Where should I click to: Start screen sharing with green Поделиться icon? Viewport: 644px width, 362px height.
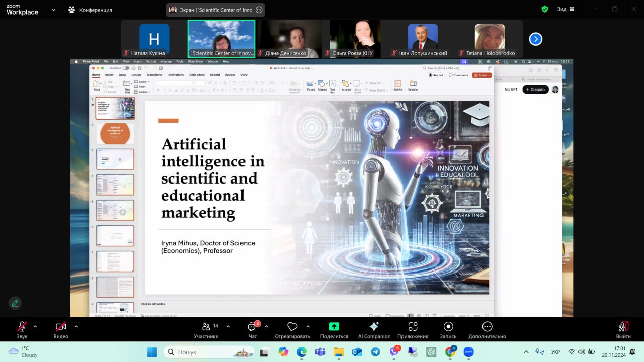coord(334,327)
